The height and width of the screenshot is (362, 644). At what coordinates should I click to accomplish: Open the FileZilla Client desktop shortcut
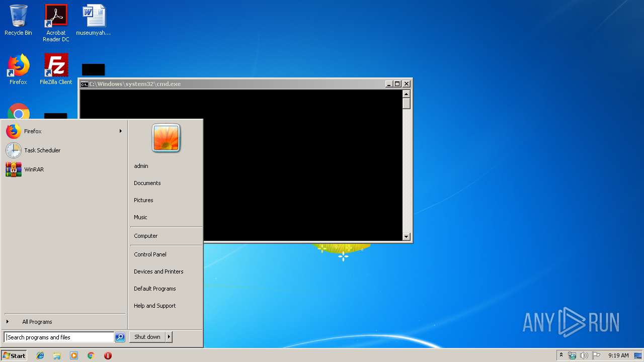tap(56, 69)
